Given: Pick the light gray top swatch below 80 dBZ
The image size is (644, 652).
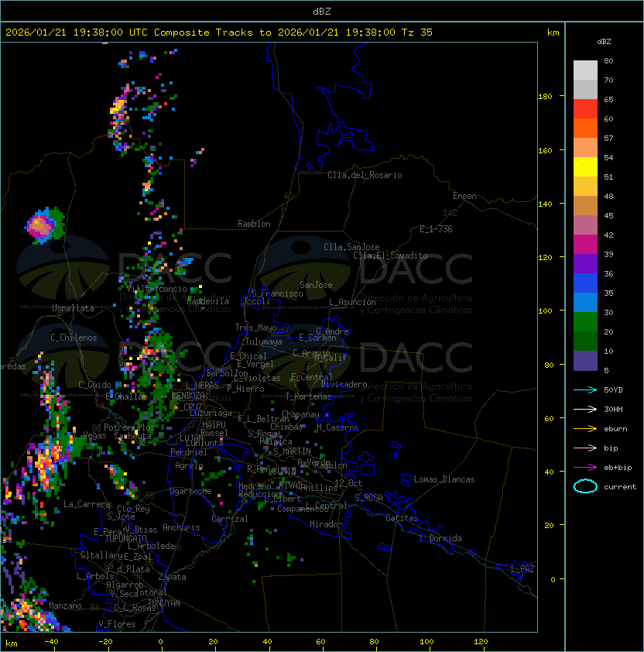Looking at the screenshot, I should click(x=585, y=70).
